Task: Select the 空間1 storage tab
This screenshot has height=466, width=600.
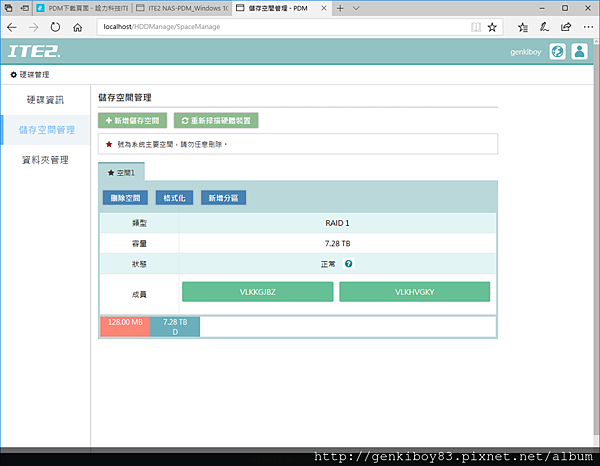Action: coord(121,173)
